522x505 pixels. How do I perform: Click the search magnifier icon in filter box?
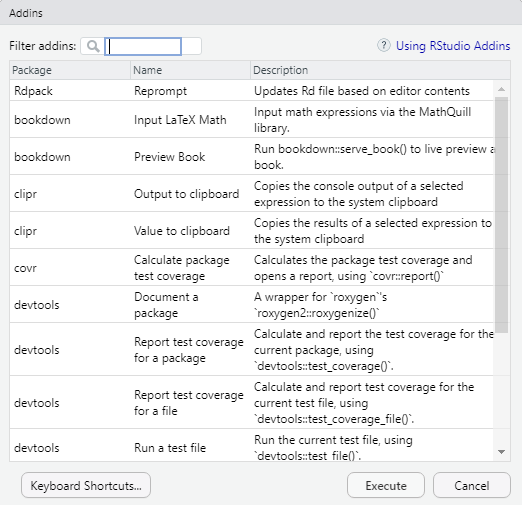93,46
